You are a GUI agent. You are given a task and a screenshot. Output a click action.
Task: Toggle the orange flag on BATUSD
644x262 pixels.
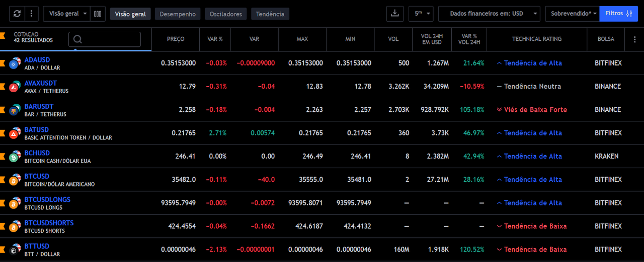coord(3,133)
